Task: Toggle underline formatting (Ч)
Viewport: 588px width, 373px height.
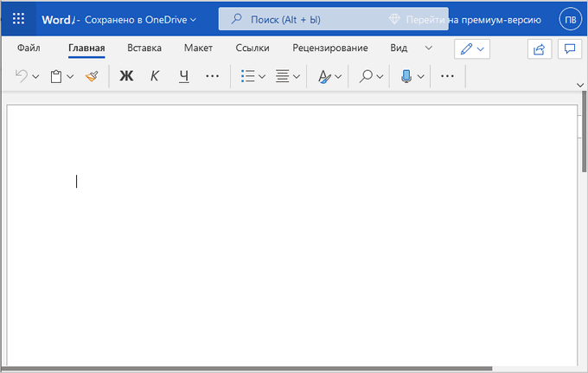Action: [183, 76]
